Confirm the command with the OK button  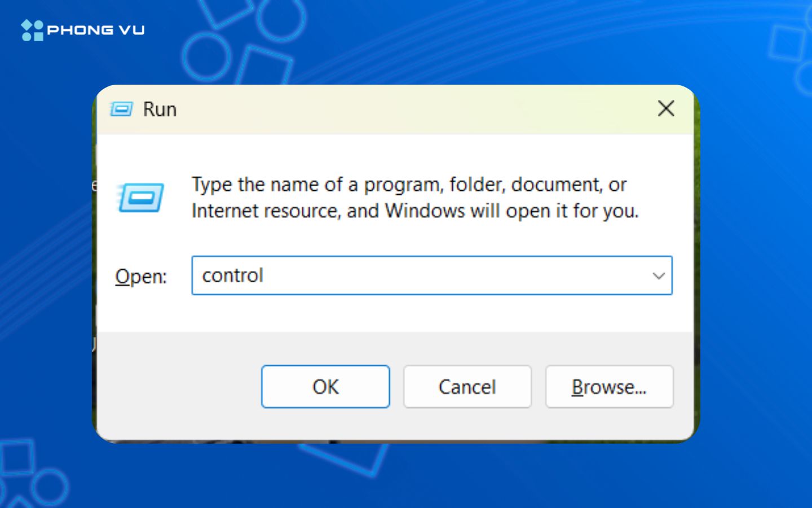click(x=325, y=387)
